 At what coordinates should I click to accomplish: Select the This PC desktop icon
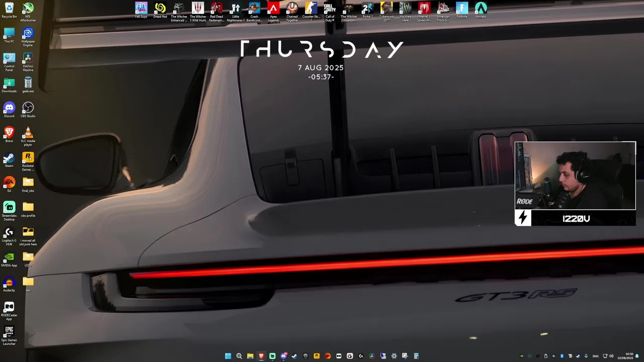pos(9,35)
